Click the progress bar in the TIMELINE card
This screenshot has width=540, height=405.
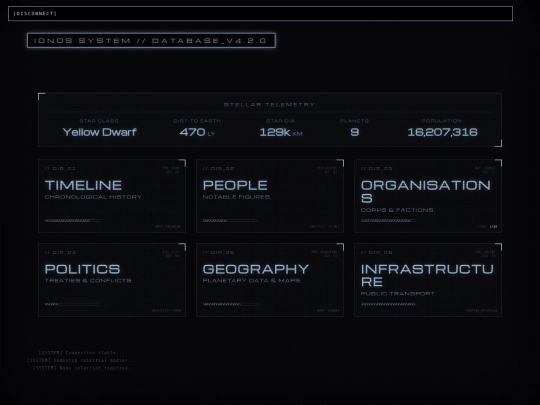72,220
